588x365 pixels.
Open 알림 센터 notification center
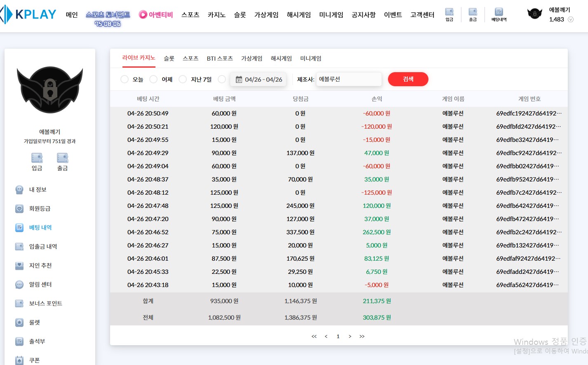coord(40,285)
